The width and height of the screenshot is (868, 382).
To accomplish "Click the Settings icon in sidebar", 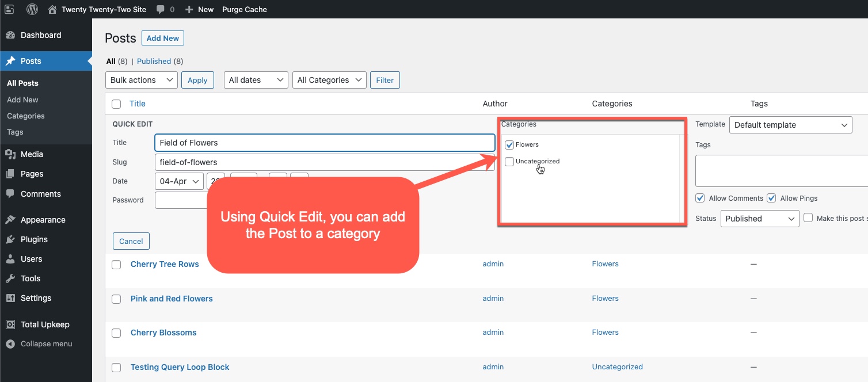I will pyautogui.click(x=10, y=298).
